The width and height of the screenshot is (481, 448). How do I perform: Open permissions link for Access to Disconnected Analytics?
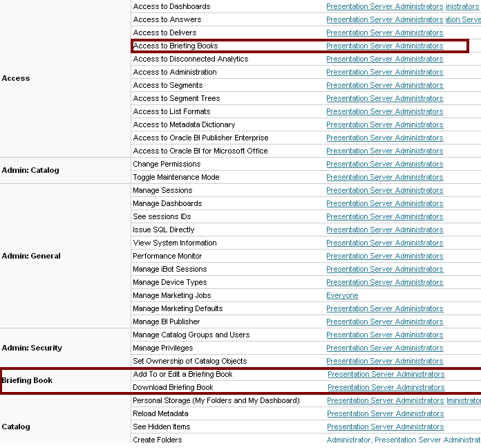click(385, 59)
